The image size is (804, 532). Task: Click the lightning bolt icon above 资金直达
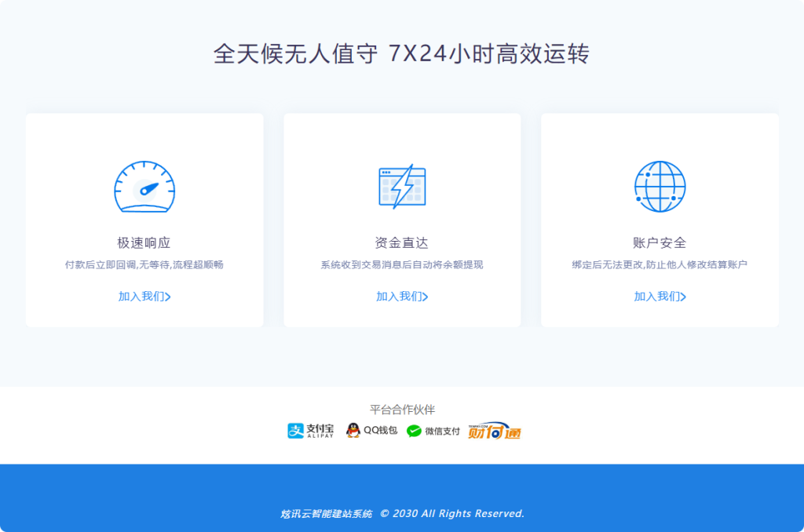point(401,186)
